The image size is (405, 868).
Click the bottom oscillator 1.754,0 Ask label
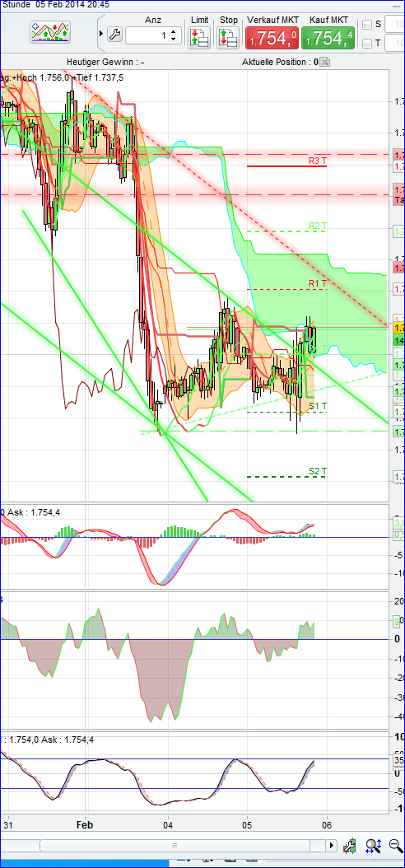pyautogui.click(x=47, y=740)
